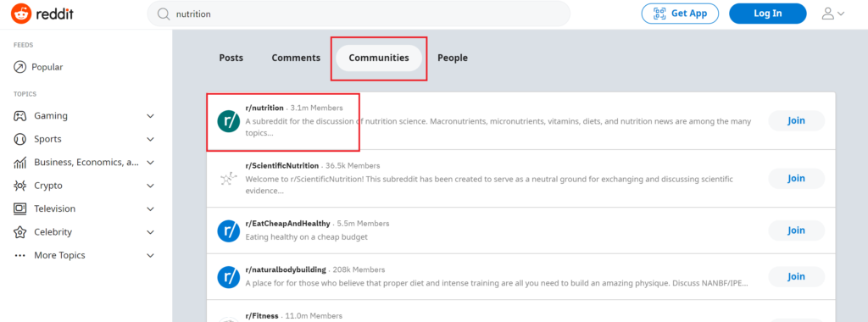The height and width of the screenshot is (322, 868).
Task: Click the Gaming controller icon
Action: tap(20, 115)
